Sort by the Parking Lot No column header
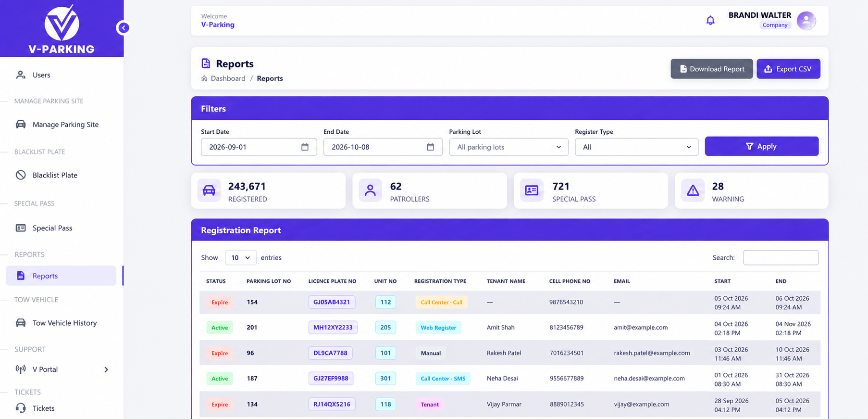This screenshot has height=419, width=868. (269, 281)
